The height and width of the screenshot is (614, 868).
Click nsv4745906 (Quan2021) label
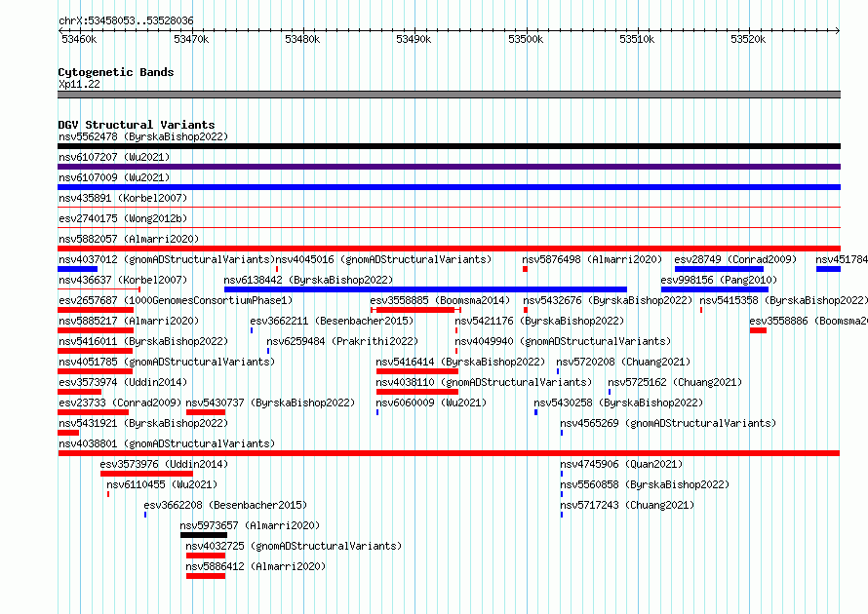tap(621, 464)
